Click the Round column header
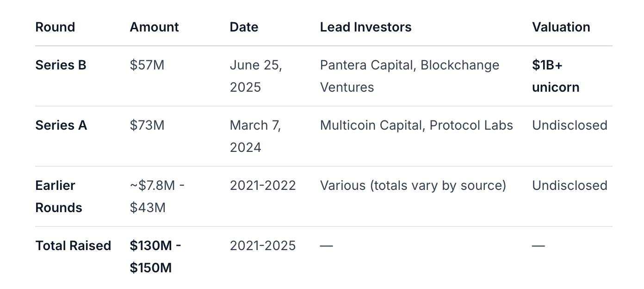Viewport: 644px width, 289px height. (55, 27)
